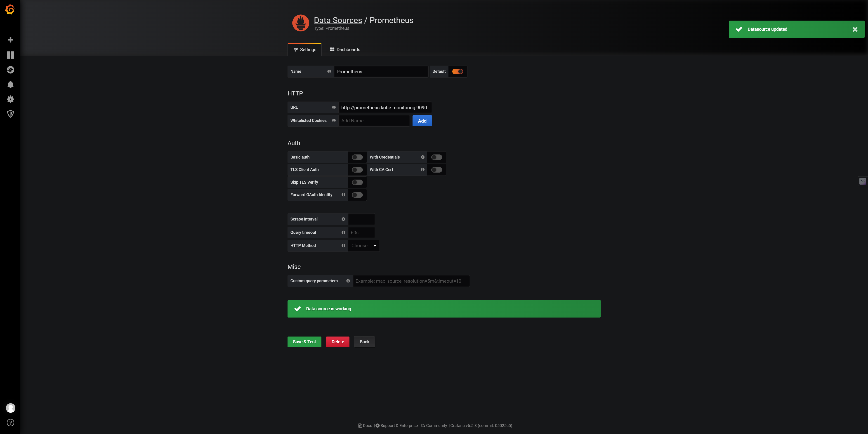Switch to the Dashboards tab
Image resolution: width=868 pixels, height=434 pixels.
(345, 50)
